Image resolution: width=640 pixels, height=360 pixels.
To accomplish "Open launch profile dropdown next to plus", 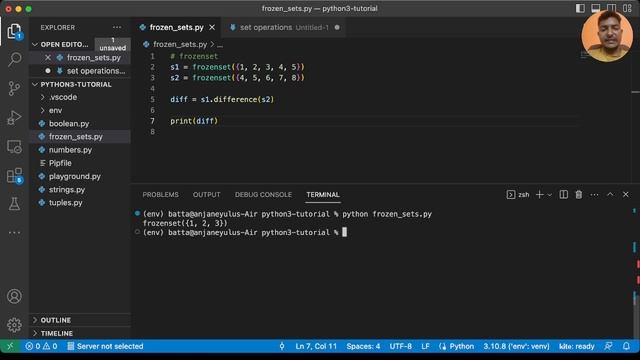I will tap(549, 195).
